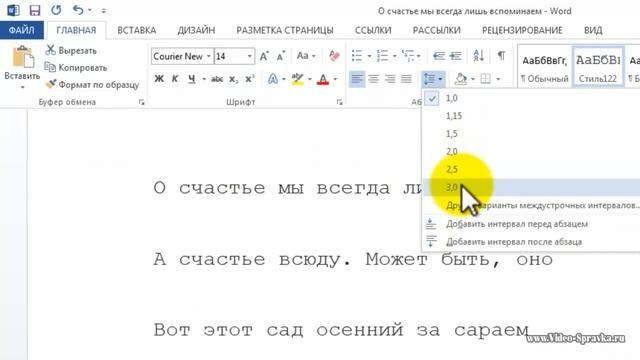Expand the Вставить paste options arrow
This screenshot has width=640, height=360.
(x=22, y=87)
